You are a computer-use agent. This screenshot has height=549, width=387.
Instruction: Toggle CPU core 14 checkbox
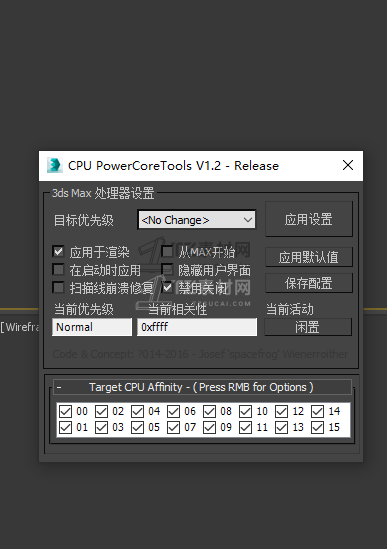tap(317, 411)
